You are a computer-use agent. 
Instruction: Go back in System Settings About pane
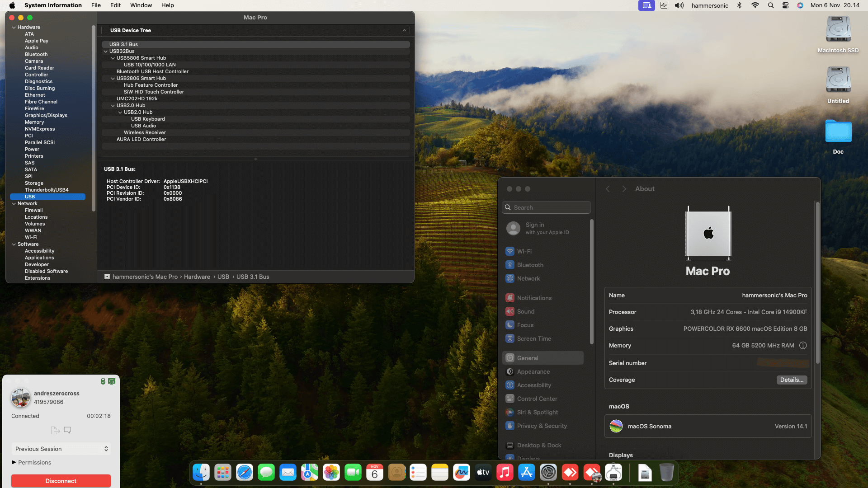tap(608, 189)
